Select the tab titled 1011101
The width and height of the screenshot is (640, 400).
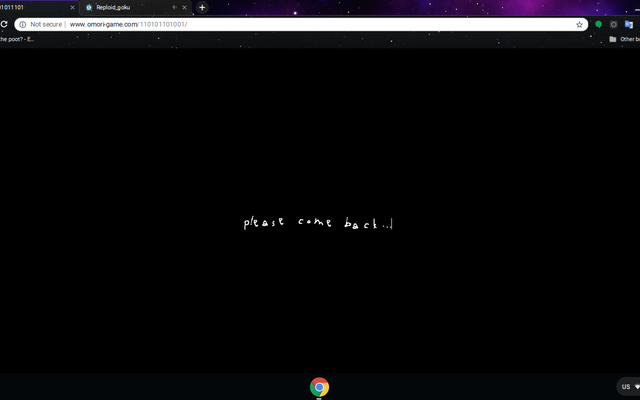[x=37, y=7]
